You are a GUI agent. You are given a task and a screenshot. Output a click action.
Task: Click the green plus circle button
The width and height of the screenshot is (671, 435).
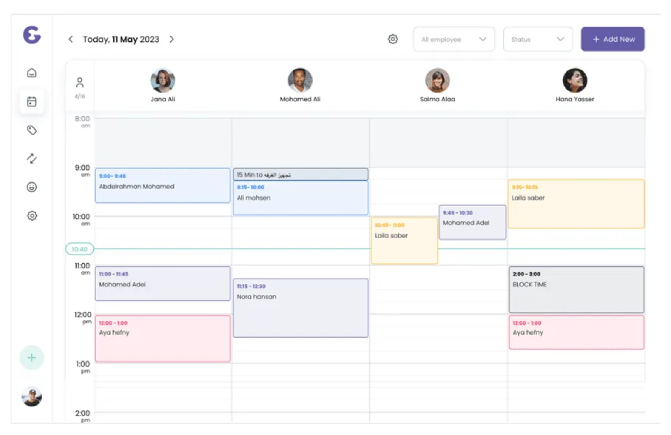pos(32,357)
